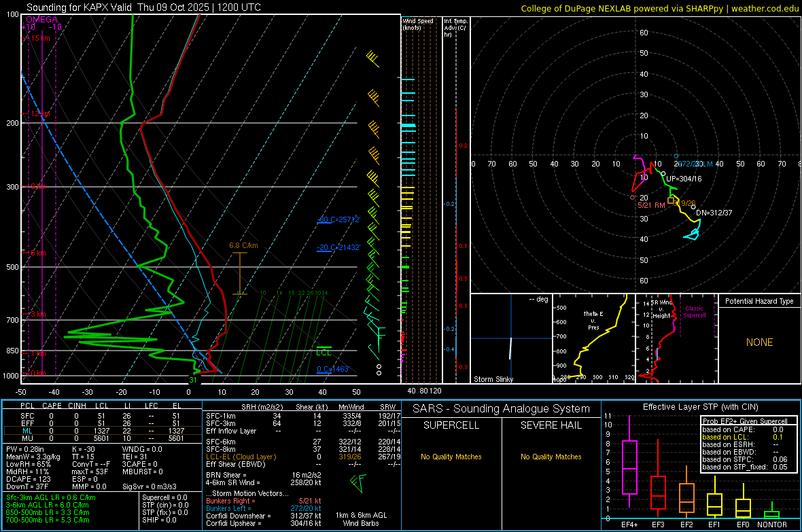Select the green LCL marker on skew-T
802x532 pixels.
(x=324, y=351)
